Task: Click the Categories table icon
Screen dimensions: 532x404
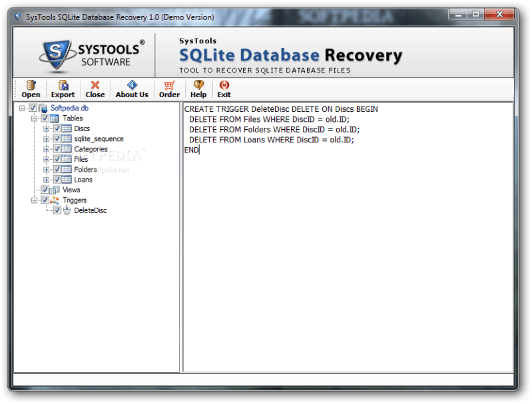Action: tap(66, 149)
